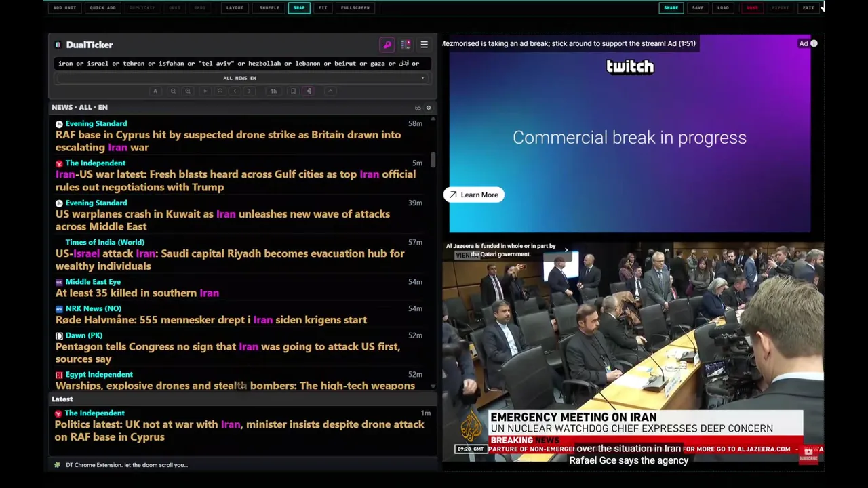868x488 pixels.
Task: Click the search query input field
Action: point(241,64)
